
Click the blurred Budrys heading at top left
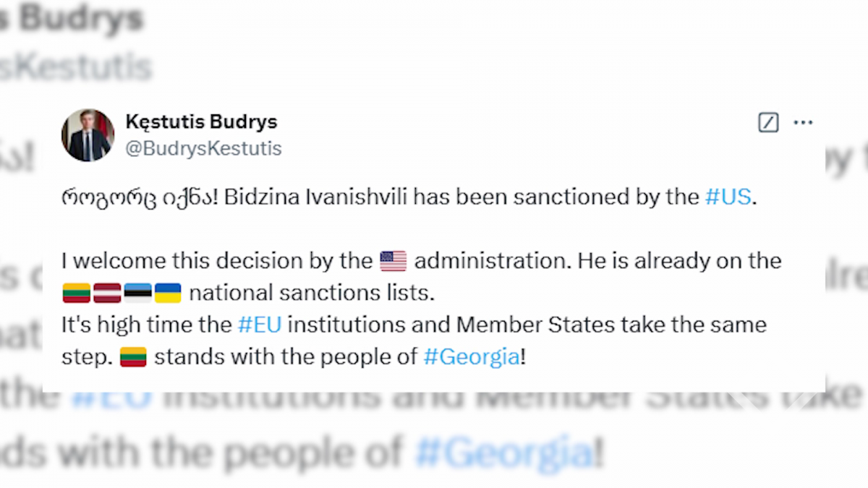(x=72, y=20)
